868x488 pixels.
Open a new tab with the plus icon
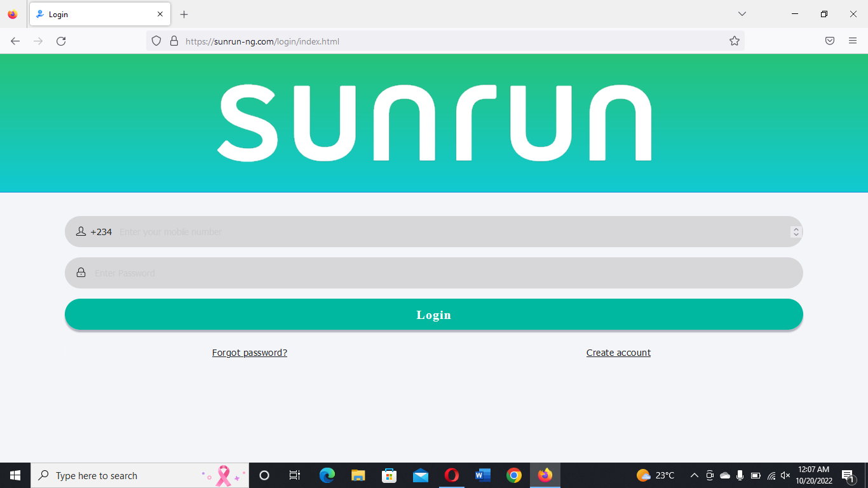tap(184, 14)
